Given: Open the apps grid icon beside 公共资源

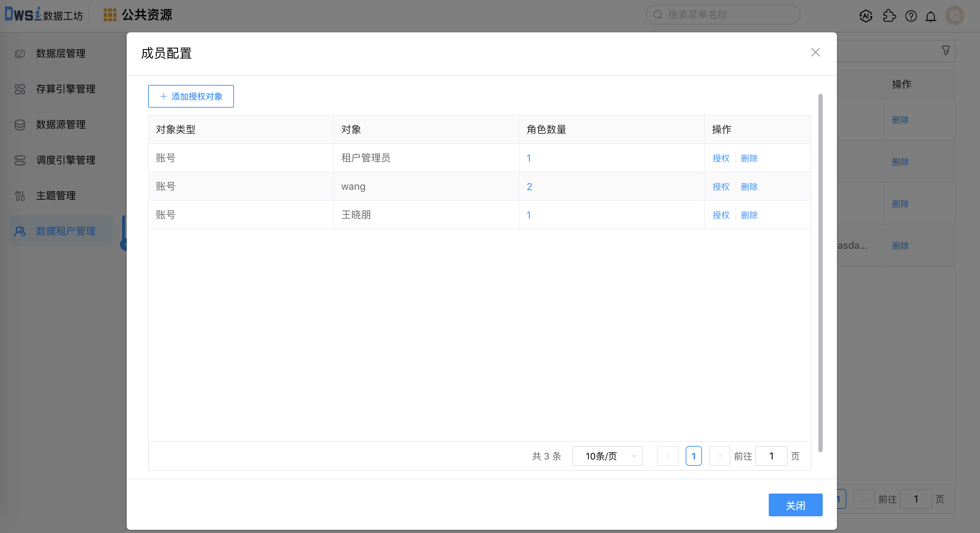Looking at the screenshot, I should (110, 15).
